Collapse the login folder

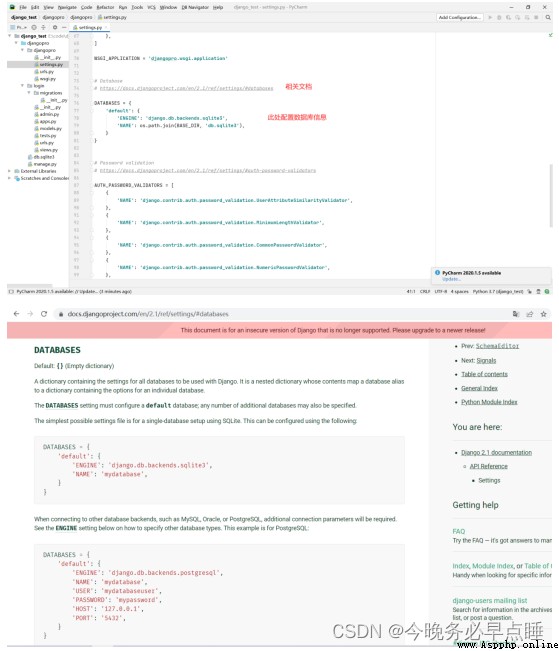22,86
